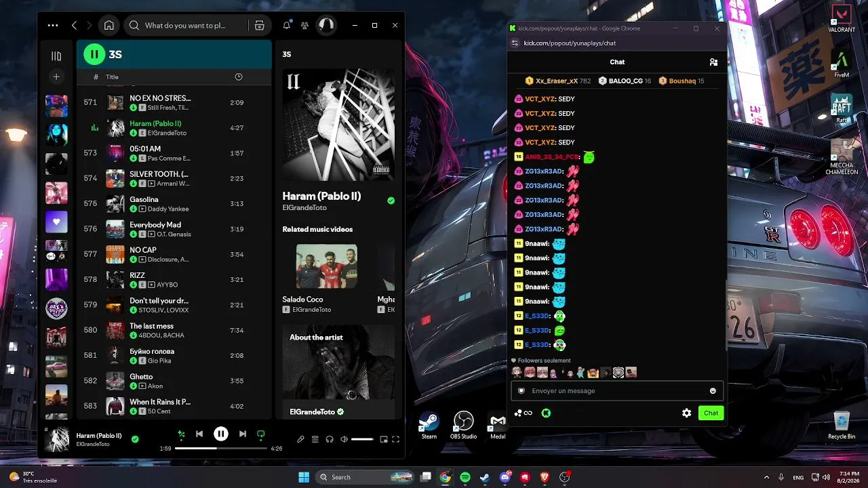Toggle Smart Shuffle in the player bar

coord(181,434)
